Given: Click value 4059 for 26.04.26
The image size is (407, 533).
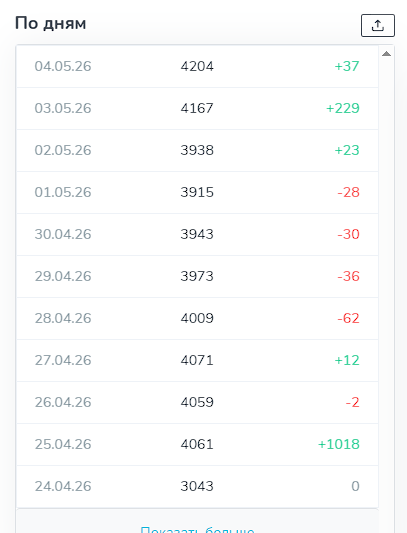Looking at the screenshot, I should click(197, 402).
